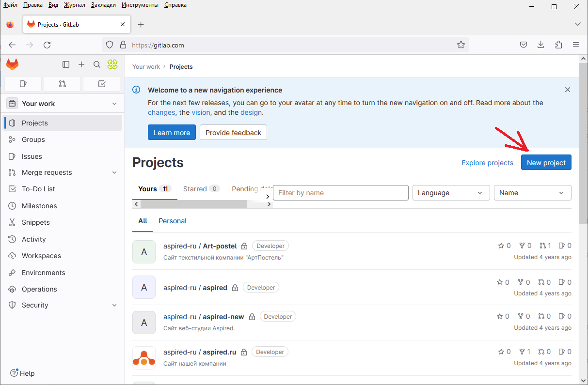The image size is (588, 385).
Task: Open the user avatar menu
Action: point(112,64)
